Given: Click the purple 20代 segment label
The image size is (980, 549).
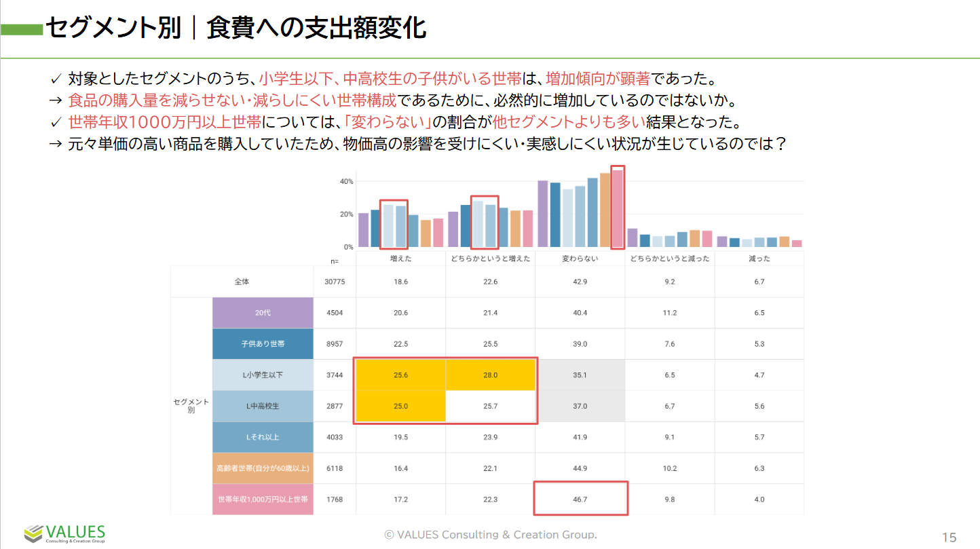Looking at the screenshot, I should coord(263,313).
